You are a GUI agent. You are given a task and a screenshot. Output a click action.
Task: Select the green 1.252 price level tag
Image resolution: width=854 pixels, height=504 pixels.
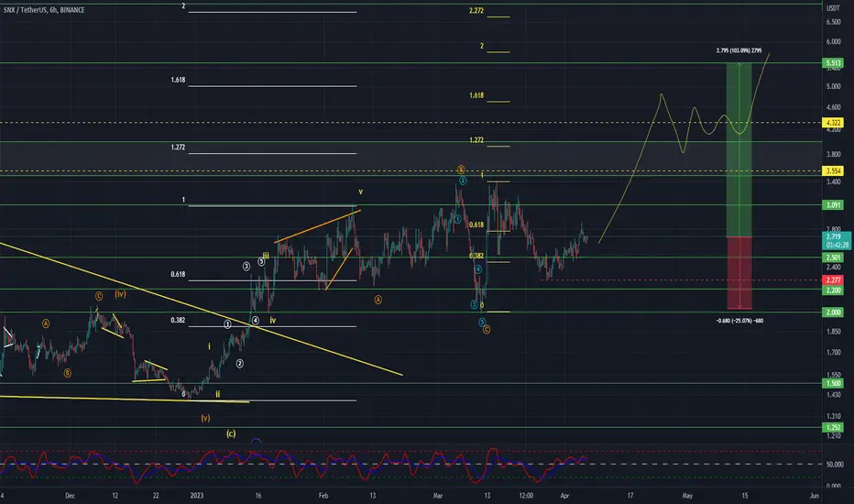pyautogui.click(x=833, y=428)
